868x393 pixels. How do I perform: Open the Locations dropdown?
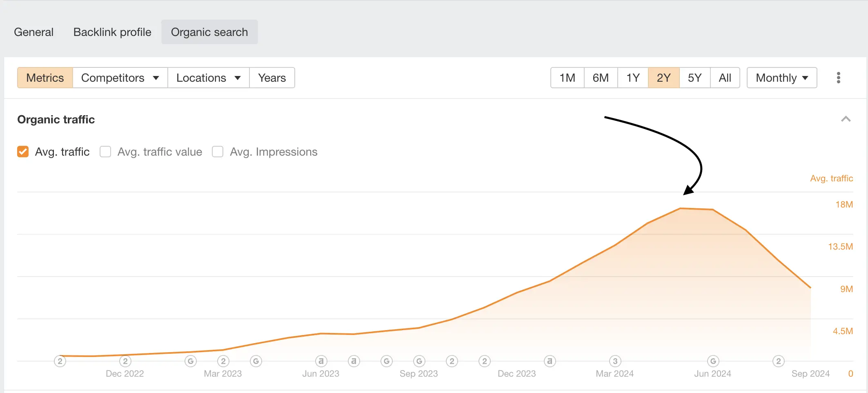(x=209, y=78)
